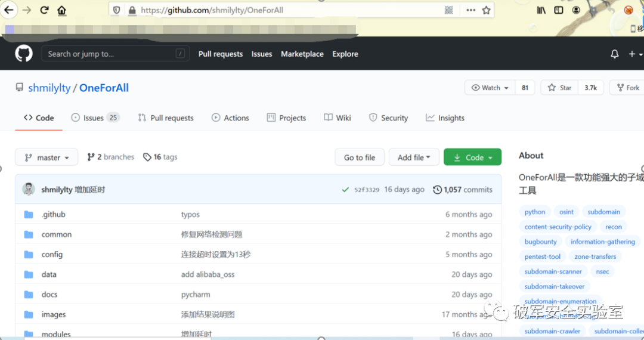
Task: Open images folder
Action: tap(54, 314)
